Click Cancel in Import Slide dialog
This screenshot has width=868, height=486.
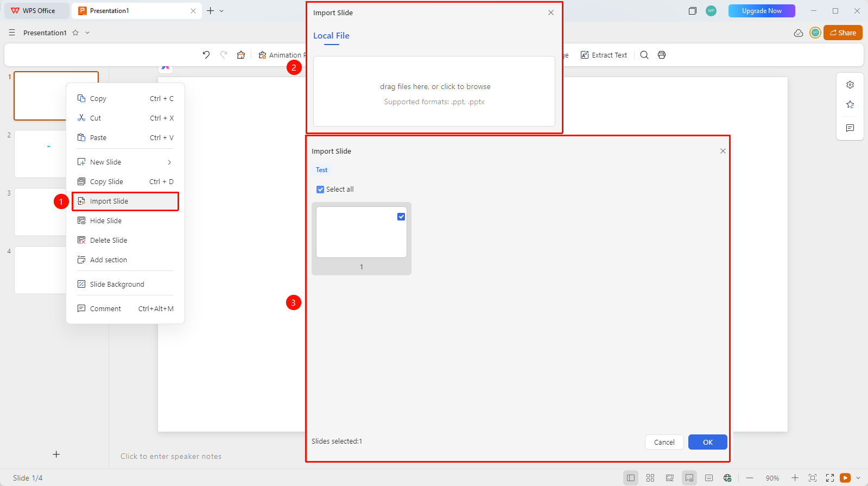pos(664,442)
